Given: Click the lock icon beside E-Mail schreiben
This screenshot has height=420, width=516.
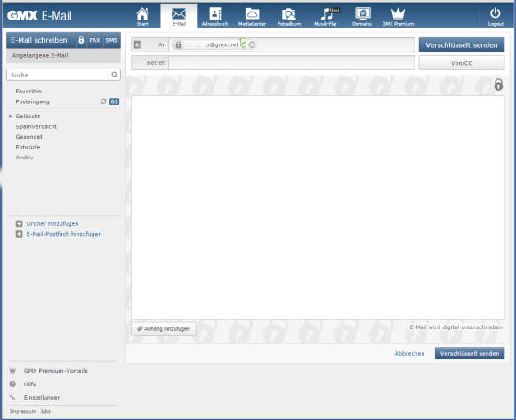Looking at the screenshot, I should click(x=81, y=40).
